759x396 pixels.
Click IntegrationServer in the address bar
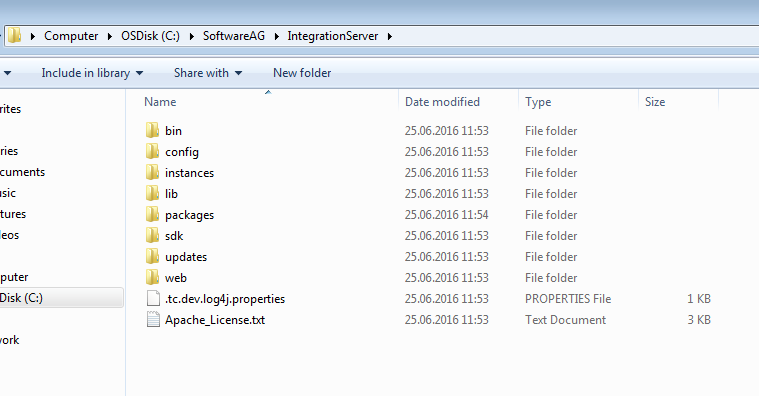(333, 36)
